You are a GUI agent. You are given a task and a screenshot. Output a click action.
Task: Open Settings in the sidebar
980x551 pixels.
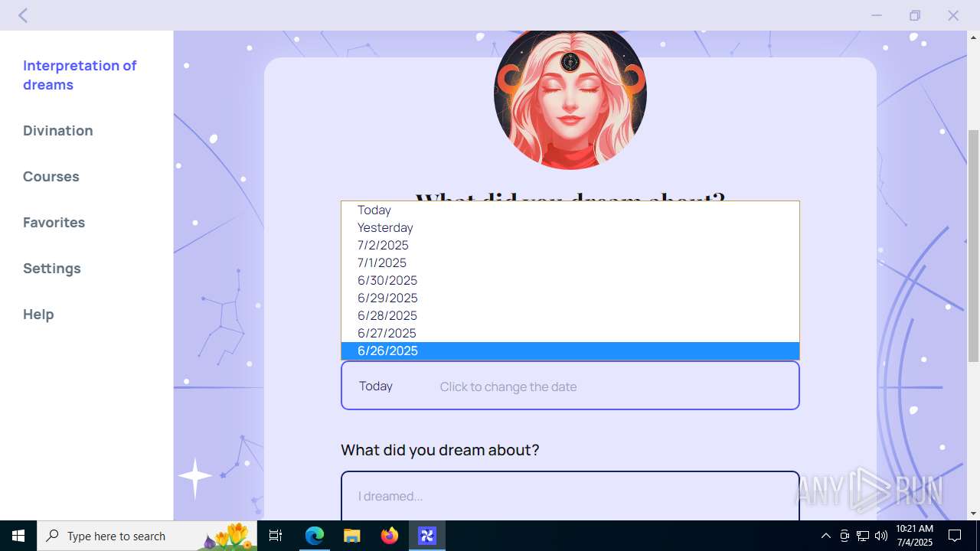pos(52,268)
